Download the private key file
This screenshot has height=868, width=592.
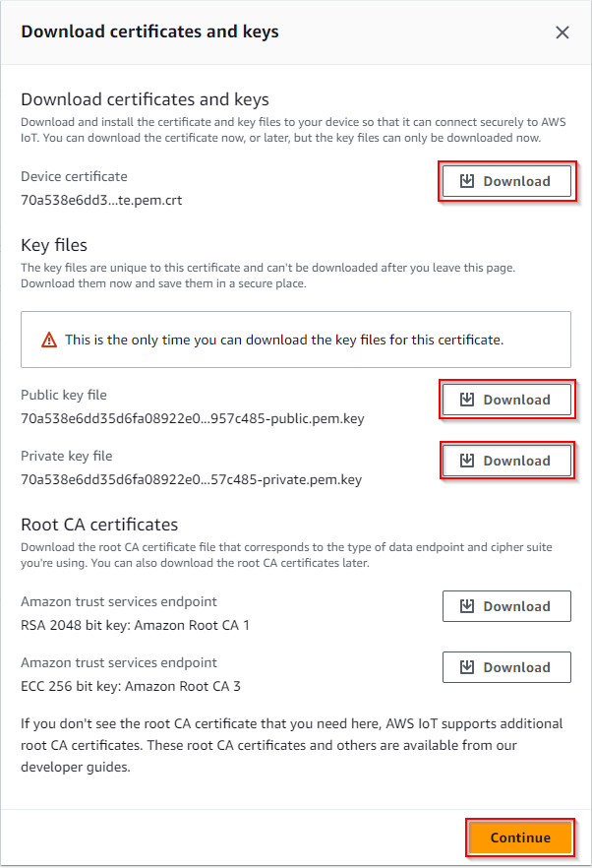tap(506, 461)
